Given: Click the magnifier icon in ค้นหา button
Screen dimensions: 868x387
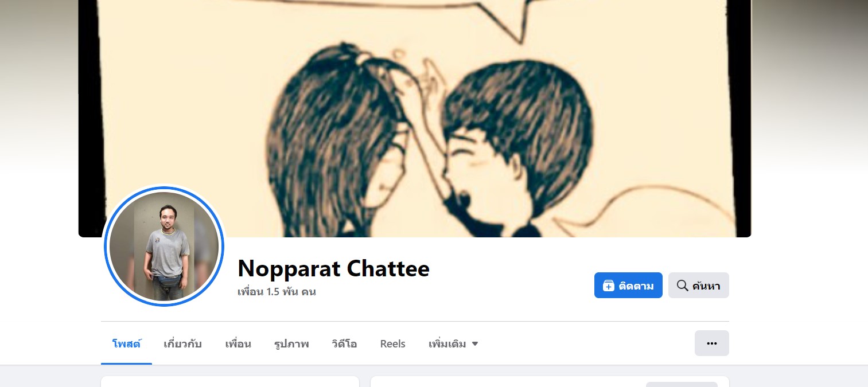Looking at the screenshot, I should (682, 286).
